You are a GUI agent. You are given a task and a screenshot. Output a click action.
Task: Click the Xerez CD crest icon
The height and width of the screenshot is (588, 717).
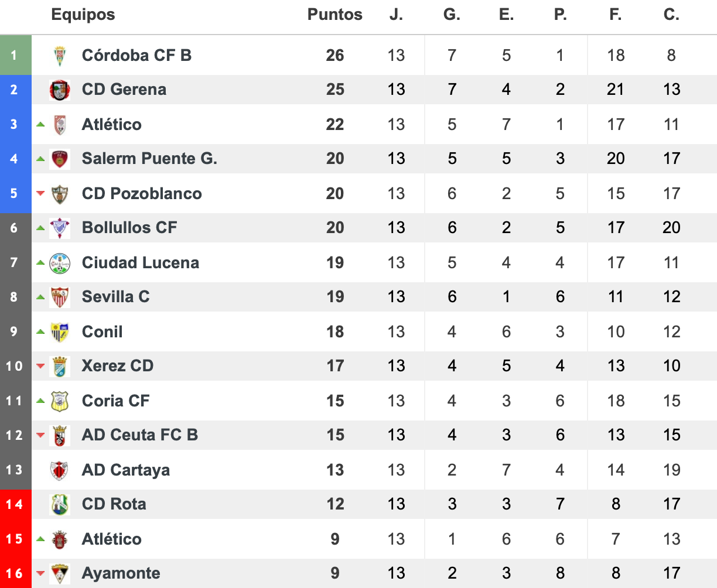(60, 367)
